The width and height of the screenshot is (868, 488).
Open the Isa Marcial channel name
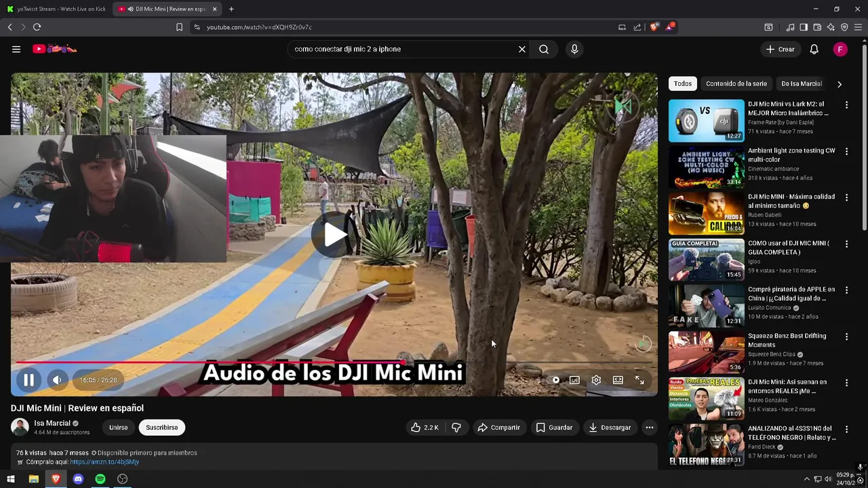click(52, 423)
